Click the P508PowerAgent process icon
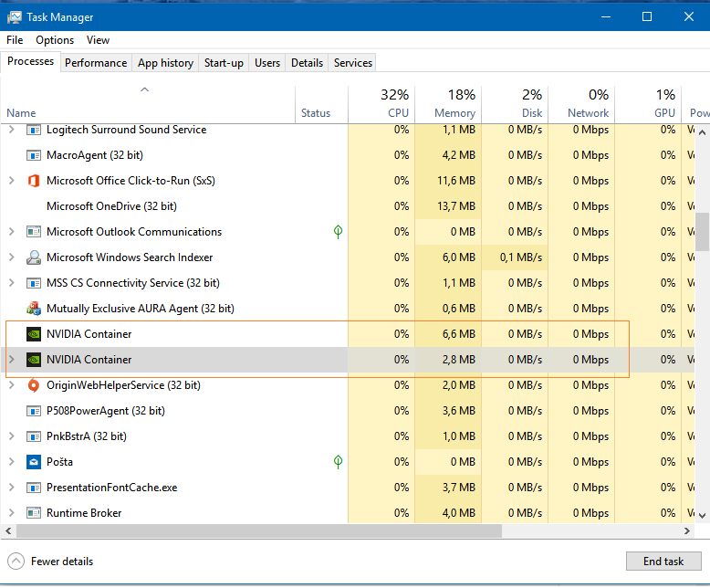This screenshot has width=710, height=588. pyautogui.click(x=34, y=412)
